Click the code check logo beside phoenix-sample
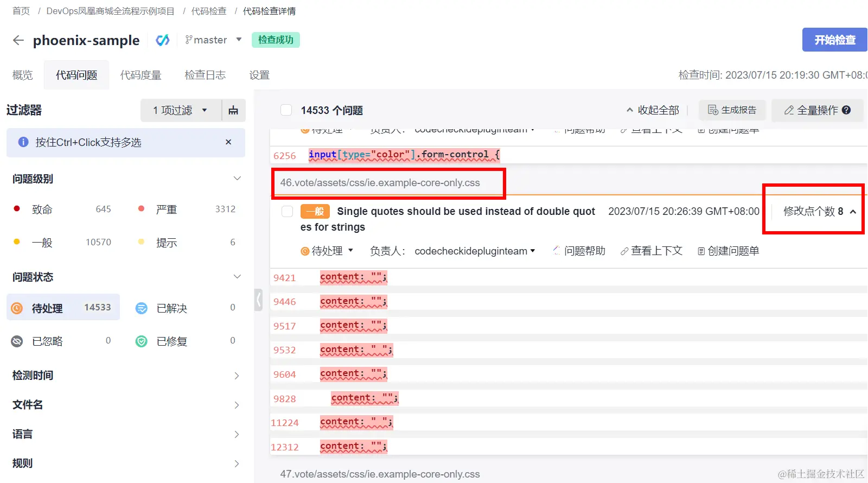The image size is (868, 483). pyautogui.click(x=163, y=40)
